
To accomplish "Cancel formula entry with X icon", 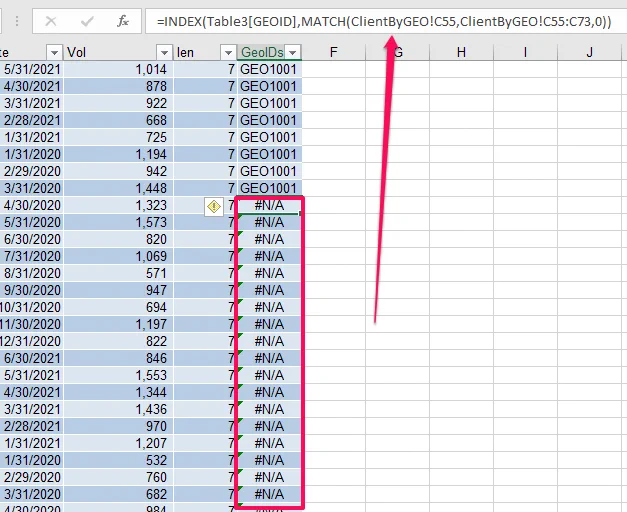I will coord(51,21).
